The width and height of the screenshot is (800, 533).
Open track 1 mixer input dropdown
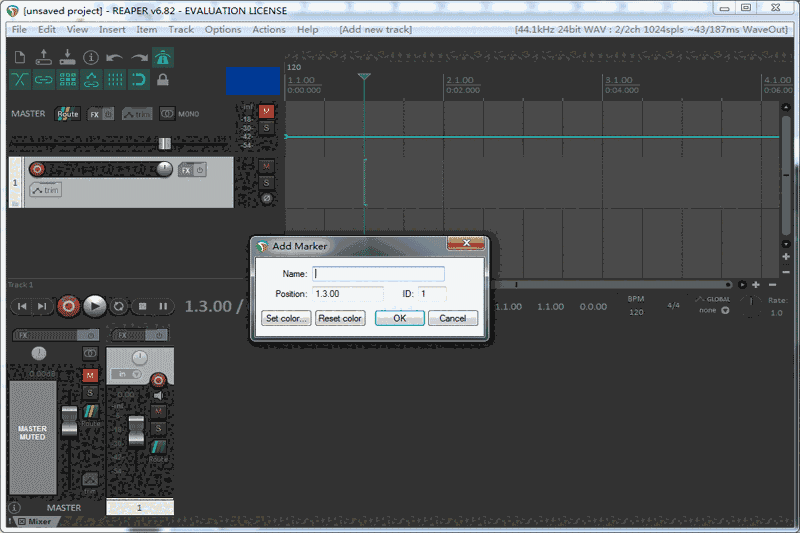coord(127,374)
